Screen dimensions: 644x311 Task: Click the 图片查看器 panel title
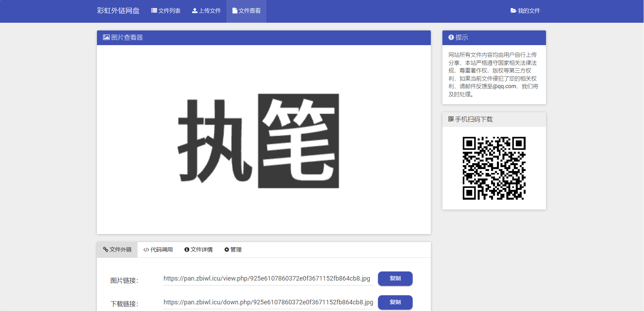127,37
